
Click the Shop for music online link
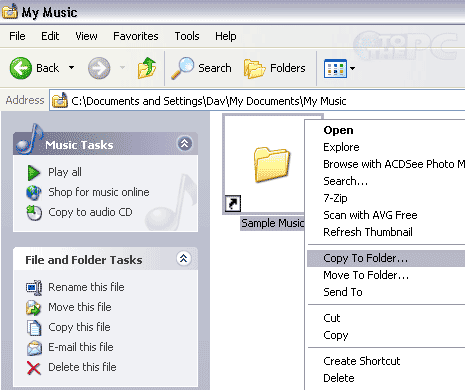click(x=99, y=192)
